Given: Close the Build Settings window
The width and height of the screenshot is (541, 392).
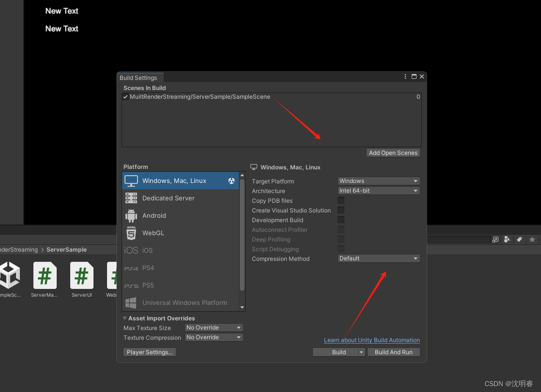Looking at the screenshot, I should [x=422, y=76].
